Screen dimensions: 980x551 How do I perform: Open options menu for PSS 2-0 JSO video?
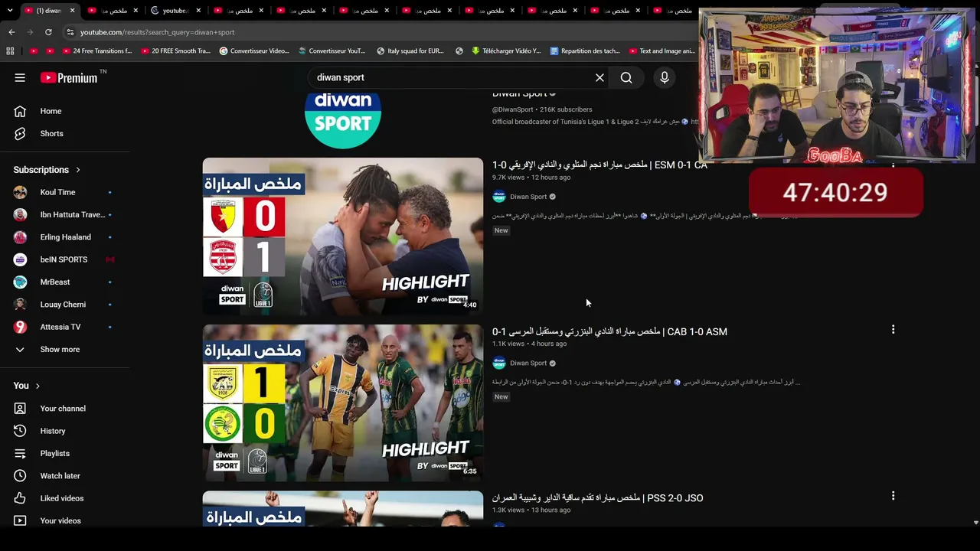[893, 496]
